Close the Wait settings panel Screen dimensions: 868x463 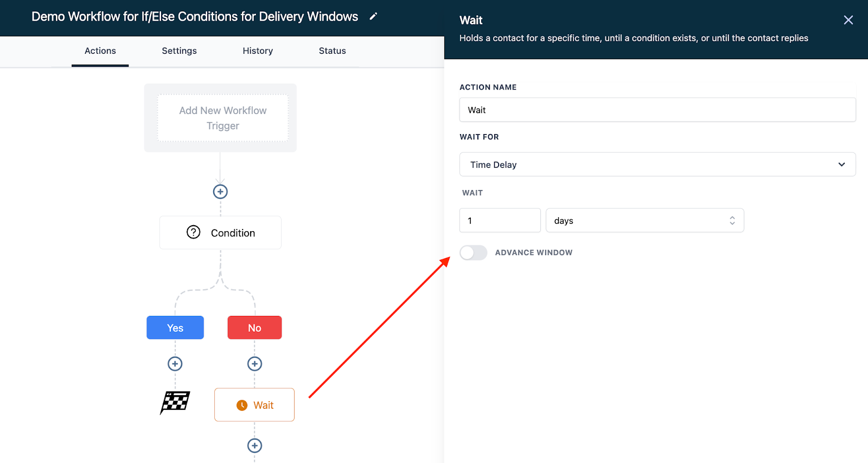(848, 20)
